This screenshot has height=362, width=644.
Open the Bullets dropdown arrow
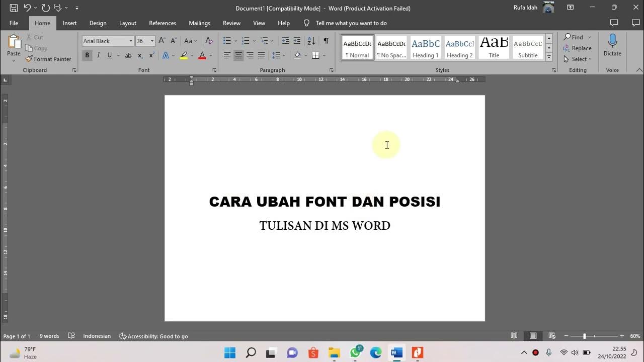[x=235, y=41]
